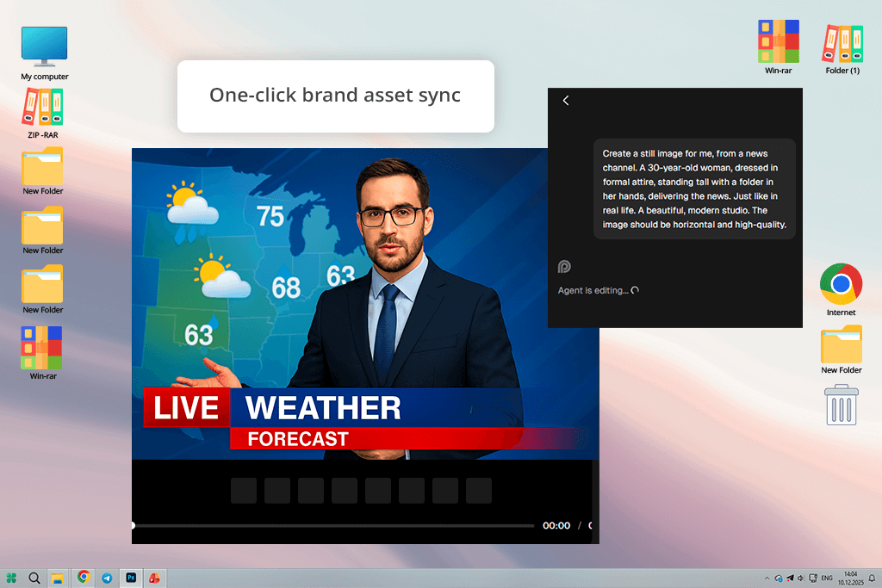The width and height of the screenshot is (882, 588).
Task: Click the 00:00 elapsed time readout
Action: click(x=556, y=526)
